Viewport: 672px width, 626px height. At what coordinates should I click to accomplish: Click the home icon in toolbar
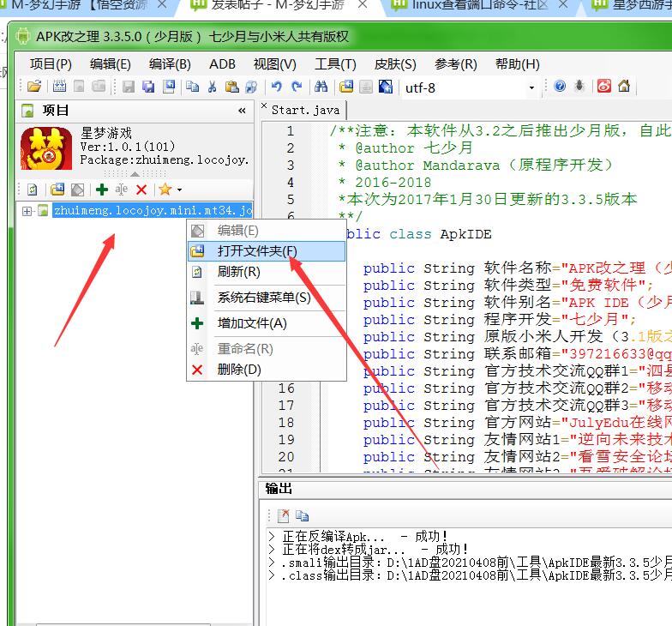click(624, 87)
